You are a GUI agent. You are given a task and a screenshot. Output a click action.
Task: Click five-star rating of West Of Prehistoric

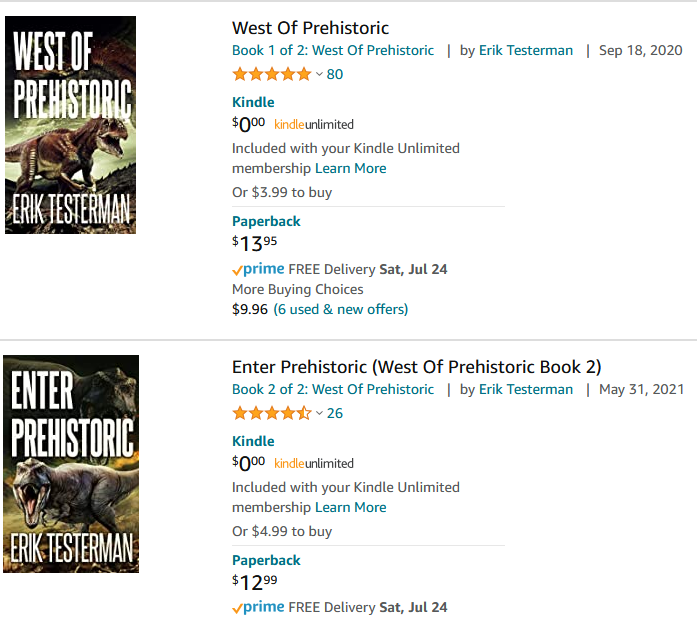[271, 74]
